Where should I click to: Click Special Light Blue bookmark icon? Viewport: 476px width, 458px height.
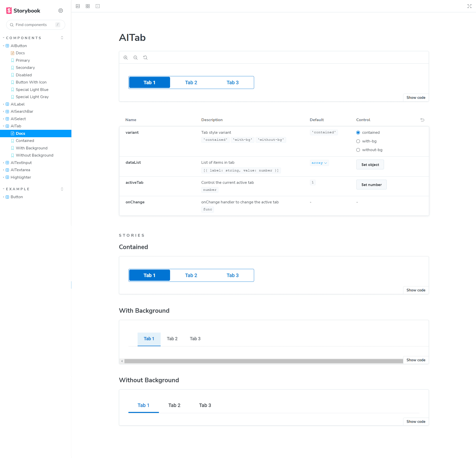(12, 90)
